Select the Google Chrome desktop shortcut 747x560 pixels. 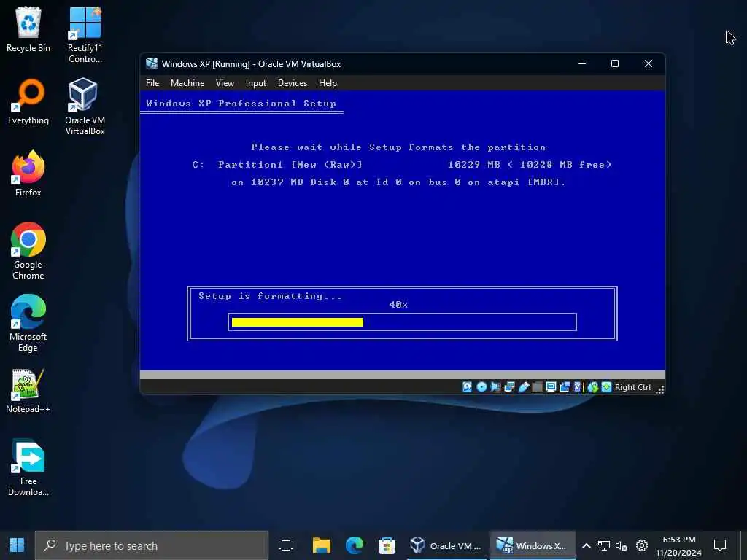[28, 251]
